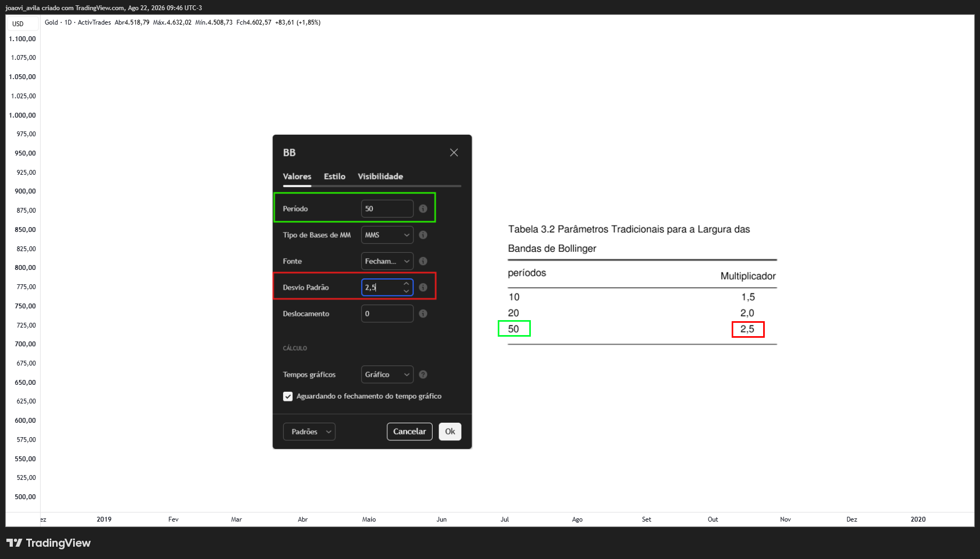Click the info icon beside Tipo de Bases de MM
This screenshot has height=559, width=980.
pos(423,235)
